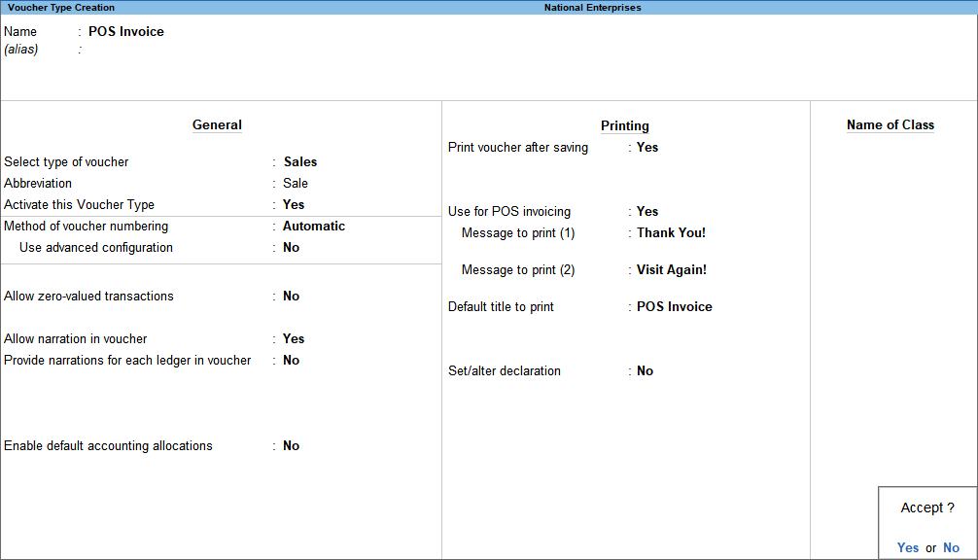978x560 pixels.
Task: Edit the Name field POS Invoice
Action: coord(126,32)
